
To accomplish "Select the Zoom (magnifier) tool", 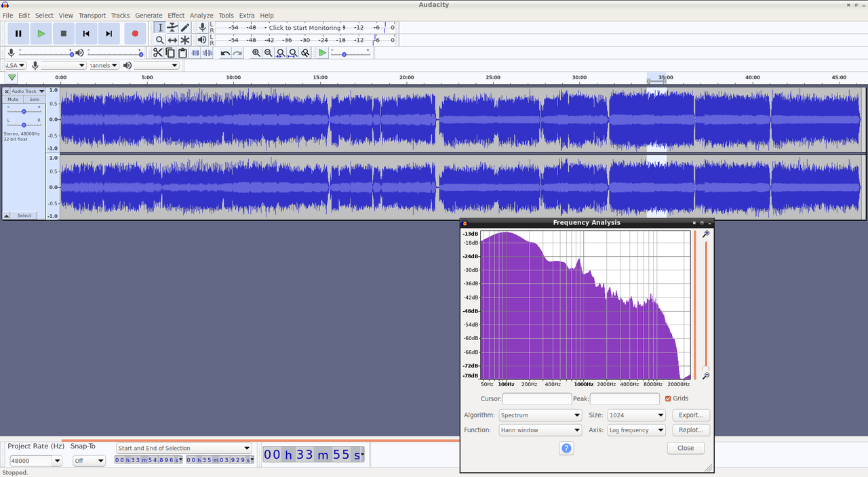I will tap(160, 40).
